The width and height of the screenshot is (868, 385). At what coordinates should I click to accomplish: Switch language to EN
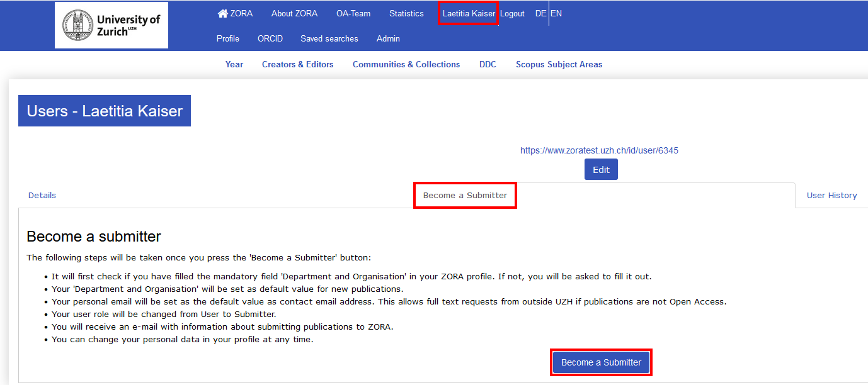(556, 13)
